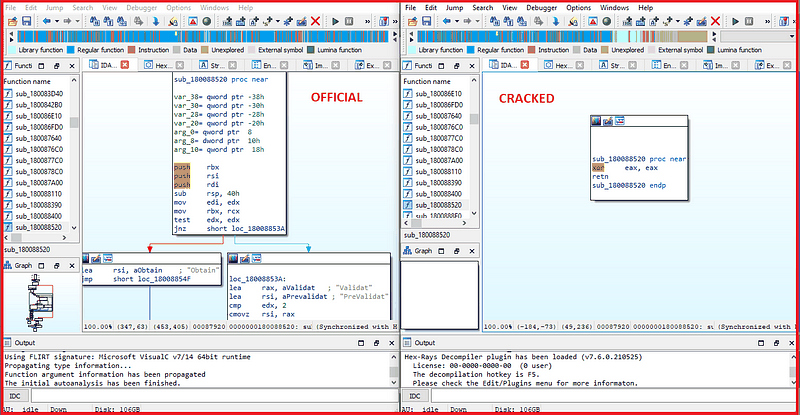The height and width of the screenshot is (415, 800).
Task: Open a file in the OFFICIAL IDA window
Action: tap(12, 21)
